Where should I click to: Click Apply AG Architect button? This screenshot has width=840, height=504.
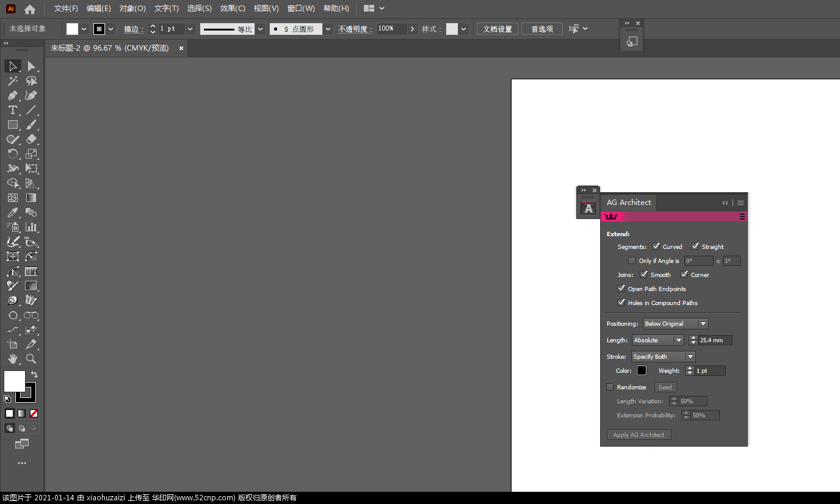point(639,435)
